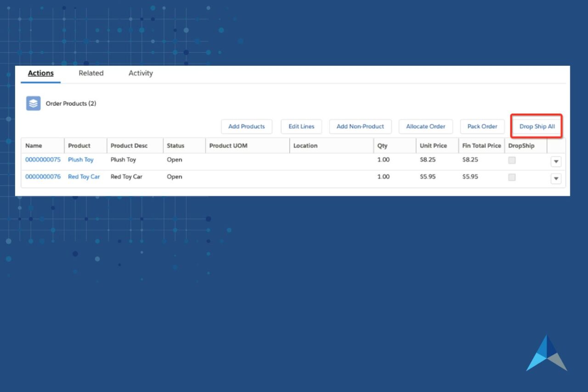Switch to the Related tab

(x=90, y=73)
